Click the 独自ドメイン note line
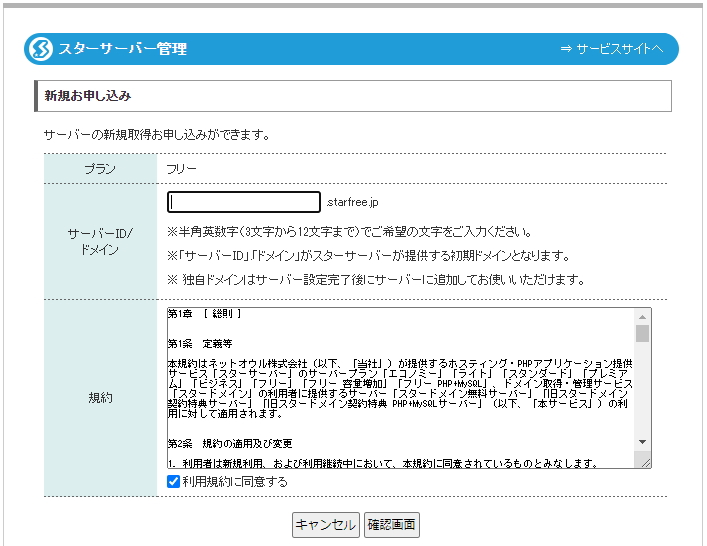 [x=376, y=280]
